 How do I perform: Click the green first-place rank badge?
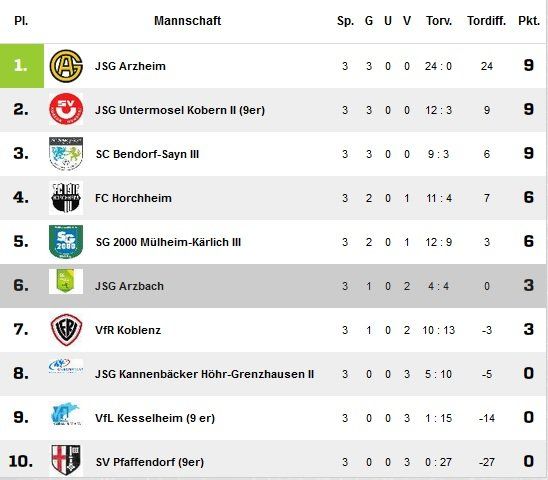(x=22, y=66)
